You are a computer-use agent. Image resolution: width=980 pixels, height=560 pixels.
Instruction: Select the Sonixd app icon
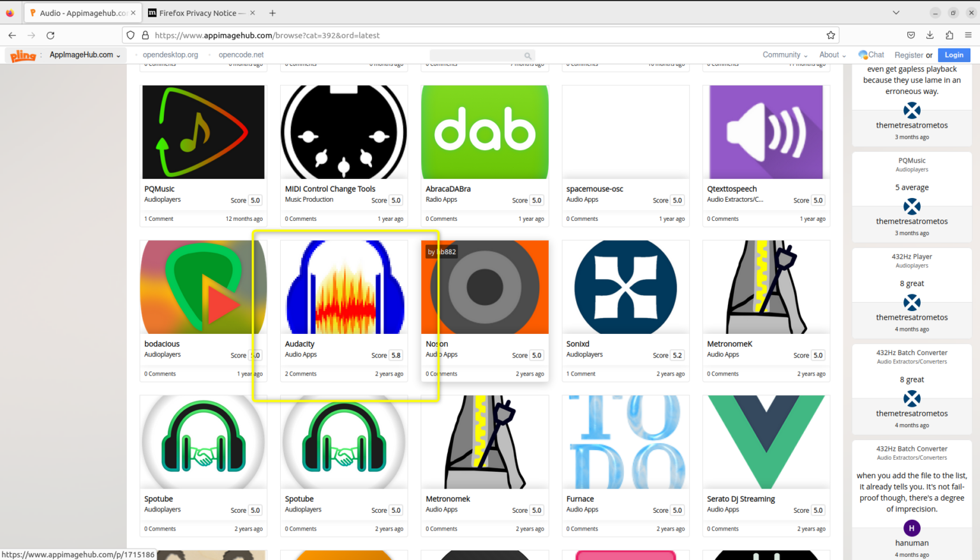click(625, 287)
